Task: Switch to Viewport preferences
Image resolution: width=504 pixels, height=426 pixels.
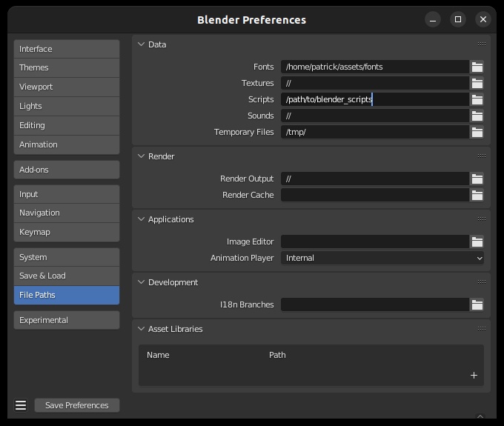Action: tap(67, 87)
